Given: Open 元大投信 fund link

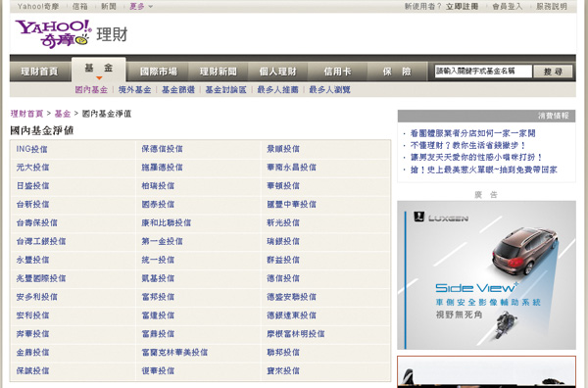Looking at the screenshot, I should pyautogui.click(x=32, y=168).
